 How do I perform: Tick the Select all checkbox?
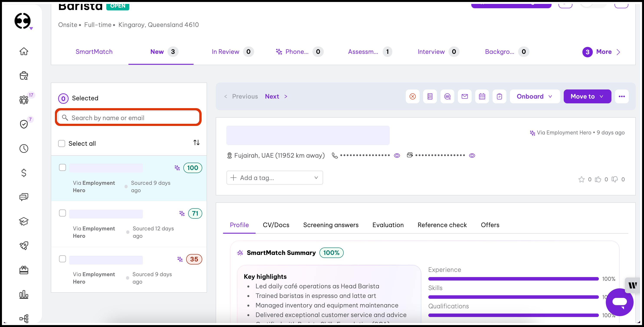pos(61,143)
